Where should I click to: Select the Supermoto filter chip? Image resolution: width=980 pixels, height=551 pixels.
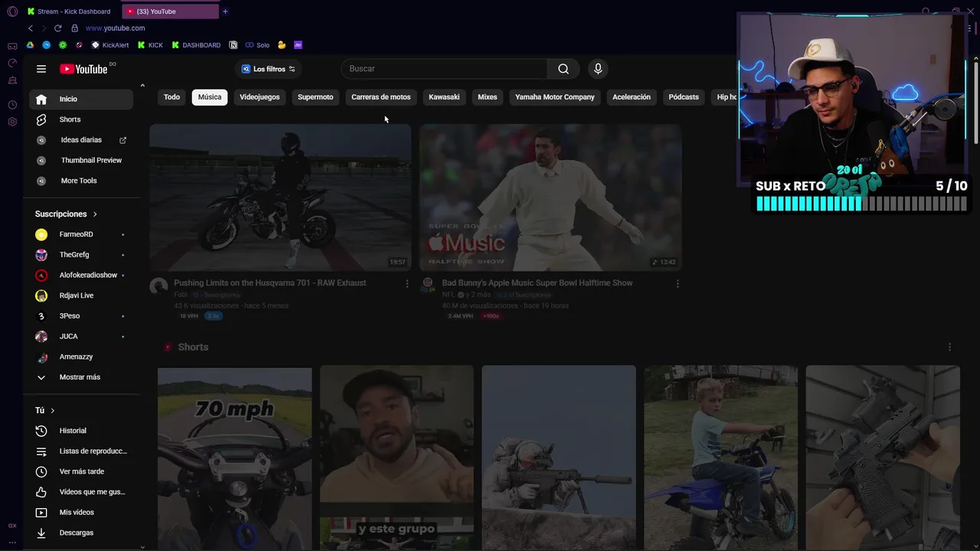315,97
